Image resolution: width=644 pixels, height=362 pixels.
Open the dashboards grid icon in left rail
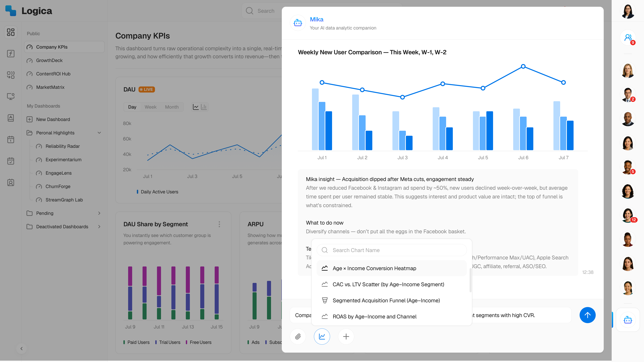coord(11,32)
